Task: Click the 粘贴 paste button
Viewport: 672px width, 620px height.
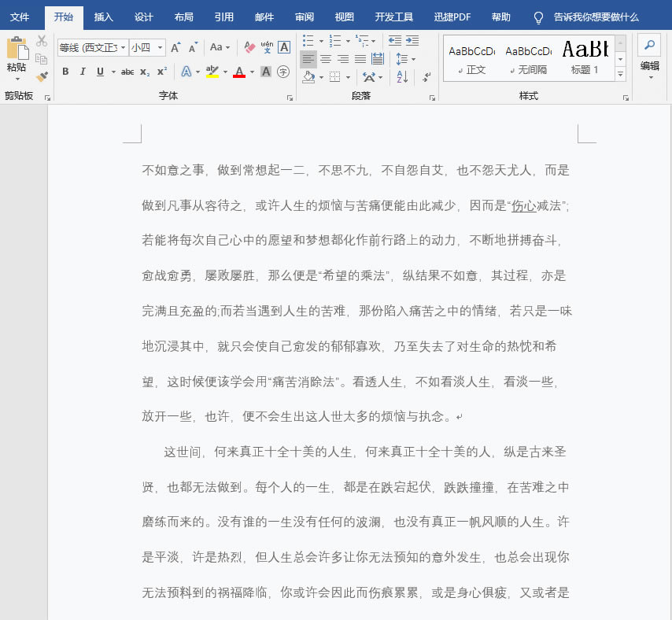Action: 16,55
